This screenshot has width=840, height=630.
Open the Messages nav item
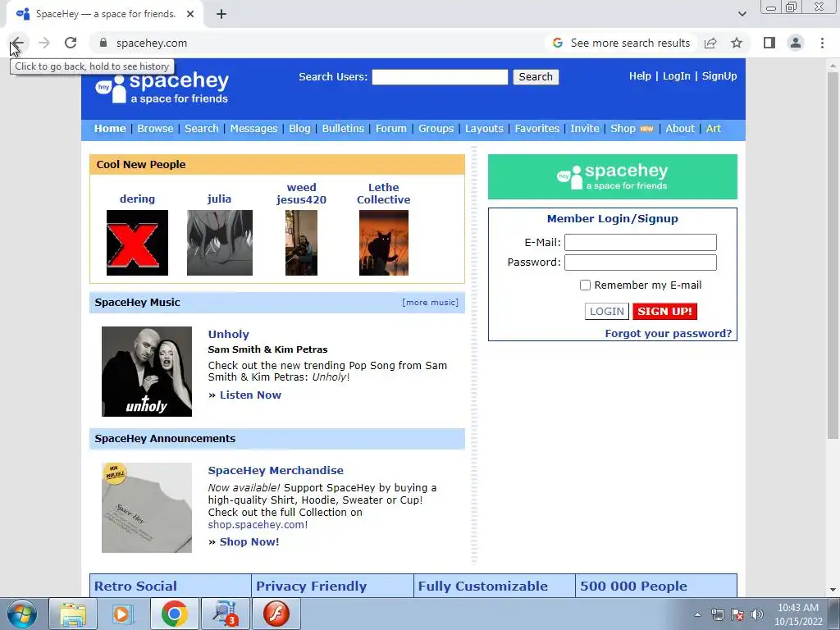pos(254,129)
